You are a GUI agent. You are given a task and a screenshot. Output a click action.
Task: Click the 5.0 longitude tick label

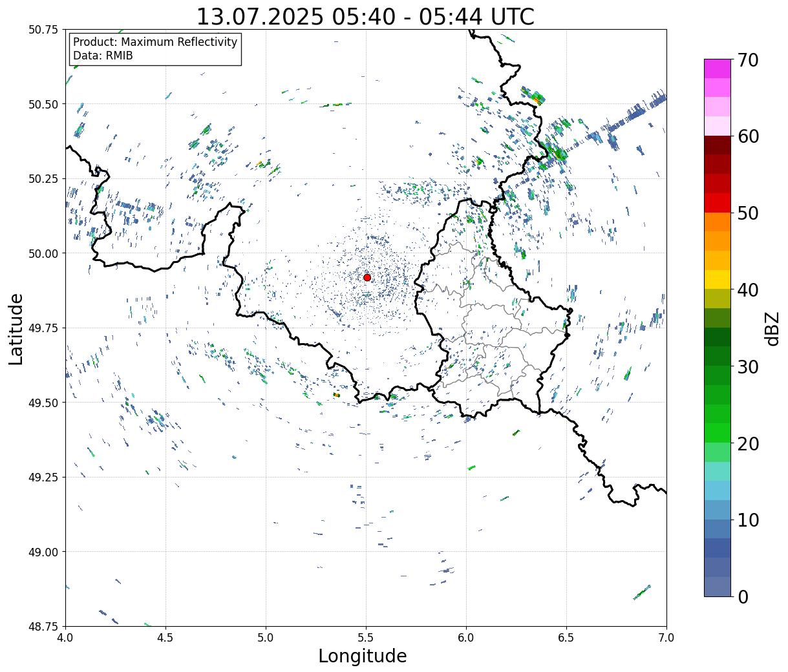[x=266, y=637]
